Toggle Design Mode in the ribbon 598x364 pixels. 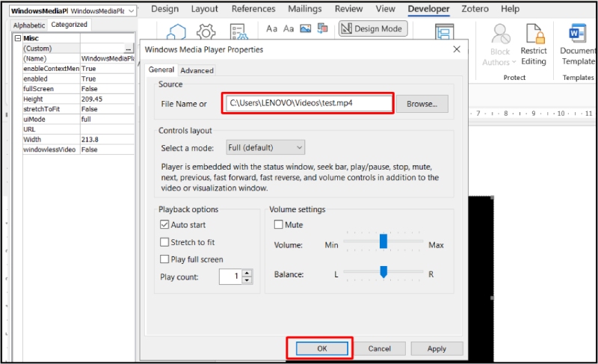[x=373, y=28]
